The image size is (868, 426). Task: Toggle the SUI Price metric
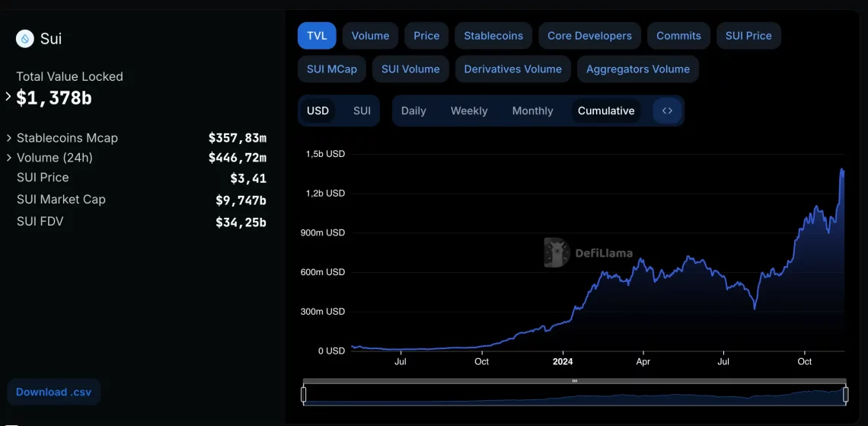pos(748,36)
